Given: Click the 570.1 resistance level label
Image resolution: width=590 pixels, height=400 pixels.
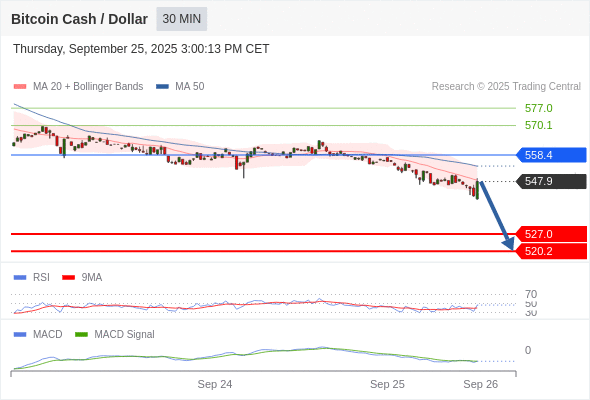Looking at the screenshot, I should 538,125.
